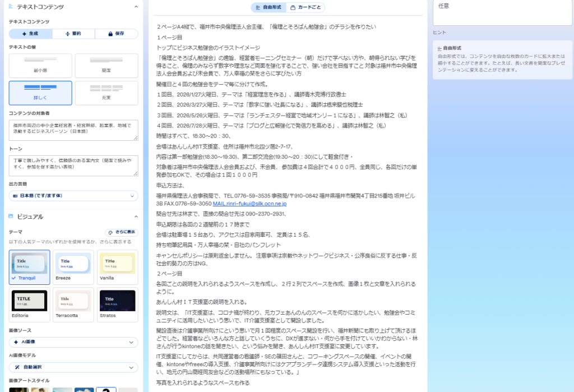
Task: Select the 保存 (Preserve) lock option
Action: [117, 34]
